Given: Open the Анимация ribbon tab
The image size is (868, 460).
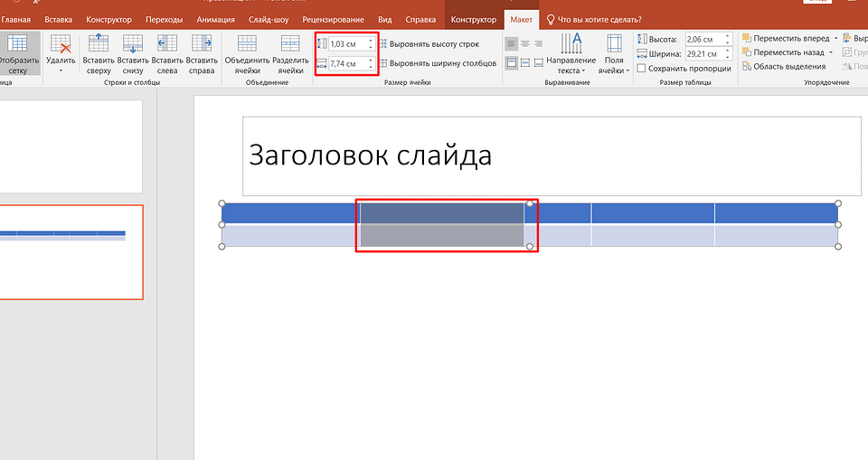Looking at the screenshot, I should 215,19.
